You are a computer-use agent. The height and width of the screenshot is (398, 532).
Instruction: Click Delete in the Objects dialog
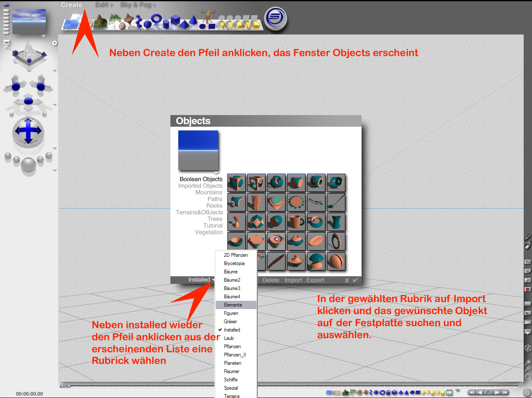271,280
